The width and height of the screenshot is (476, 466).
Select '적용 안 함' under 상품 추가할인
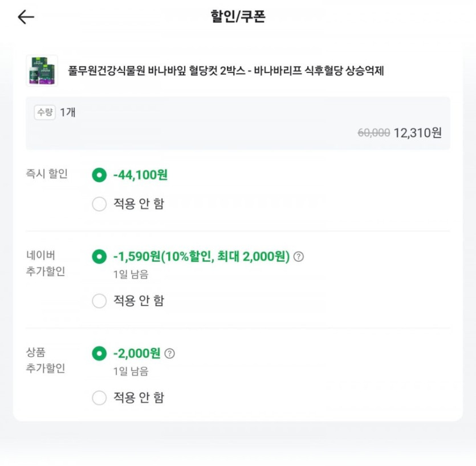click(99, 398)
